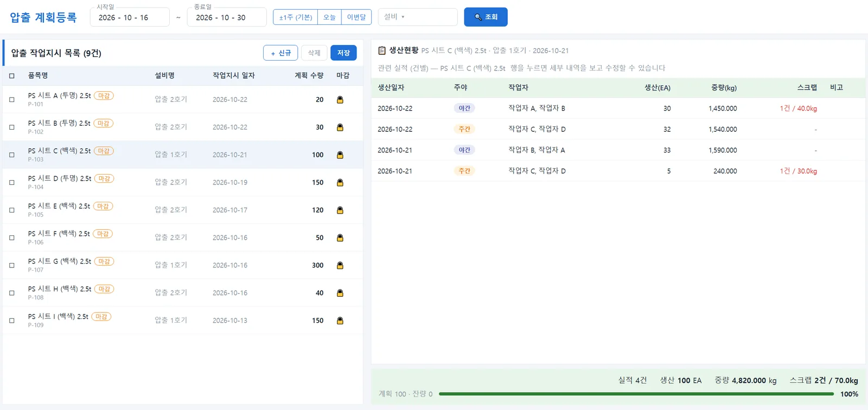Click the 압출 1호기 cell for PS 시트 I
Image resolution: width=868 pixels, height=410 pixels.
pos(171,321)
